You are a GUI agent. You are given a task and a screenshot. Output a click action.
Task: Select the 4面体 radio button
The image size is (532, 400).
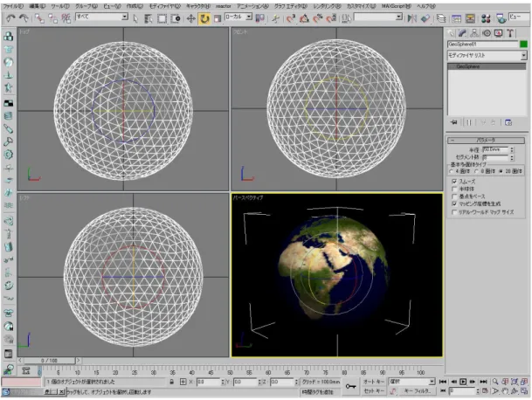click(451, 172)
